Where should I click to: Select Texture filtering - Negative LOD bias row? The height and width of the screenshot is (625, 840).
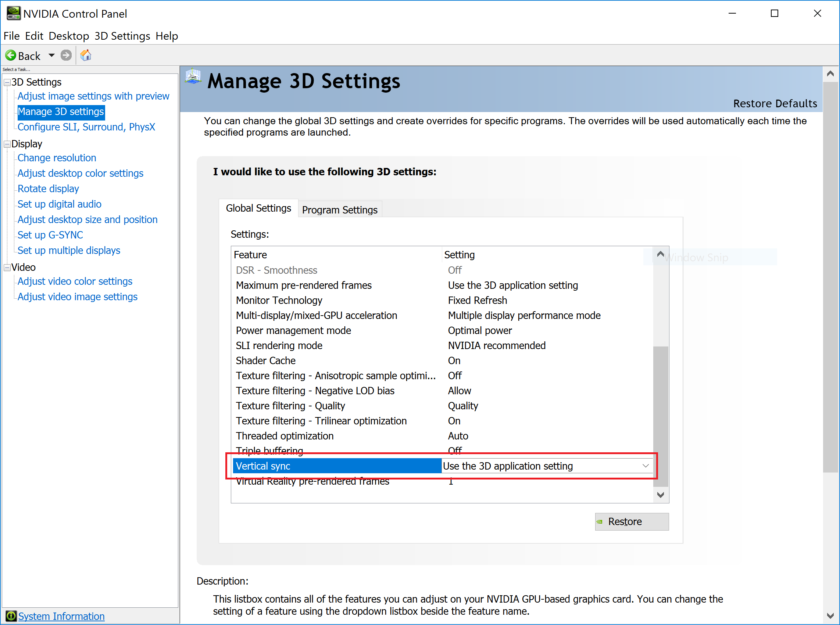coord(442,391)
